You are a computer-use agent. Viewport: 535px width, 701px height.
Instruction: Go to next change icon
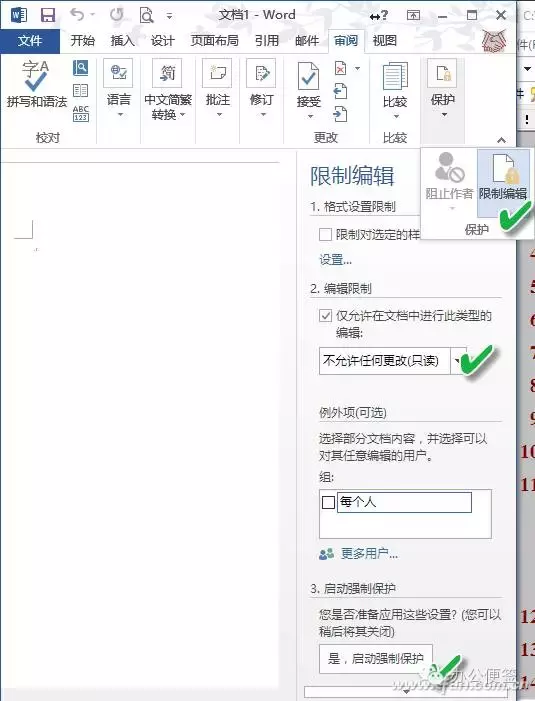click(340, 114)
